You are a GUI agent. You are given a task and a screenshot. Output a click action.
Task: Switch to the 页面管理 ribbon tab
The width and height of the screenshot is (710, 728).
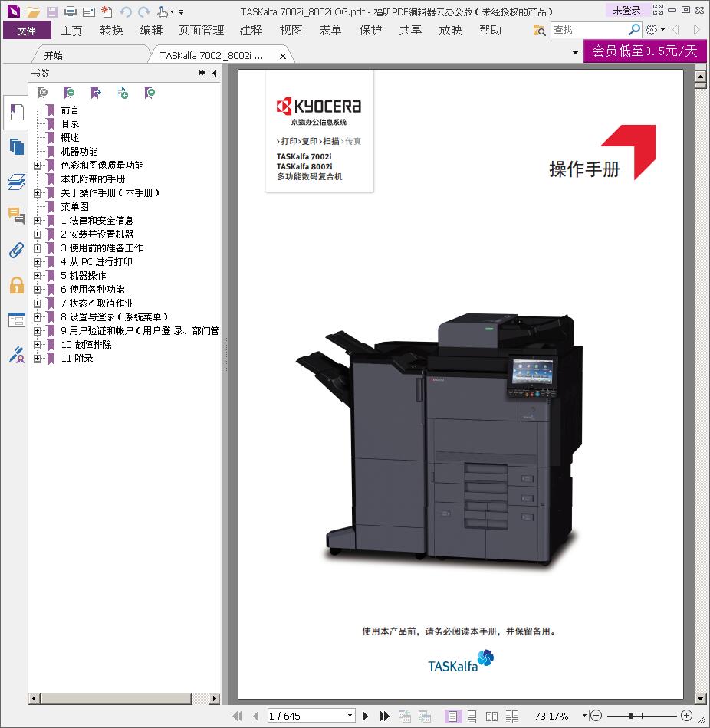(x=201, y=31)
